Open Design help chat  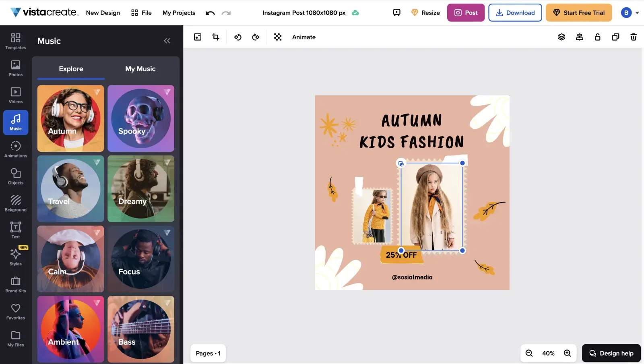611,353
